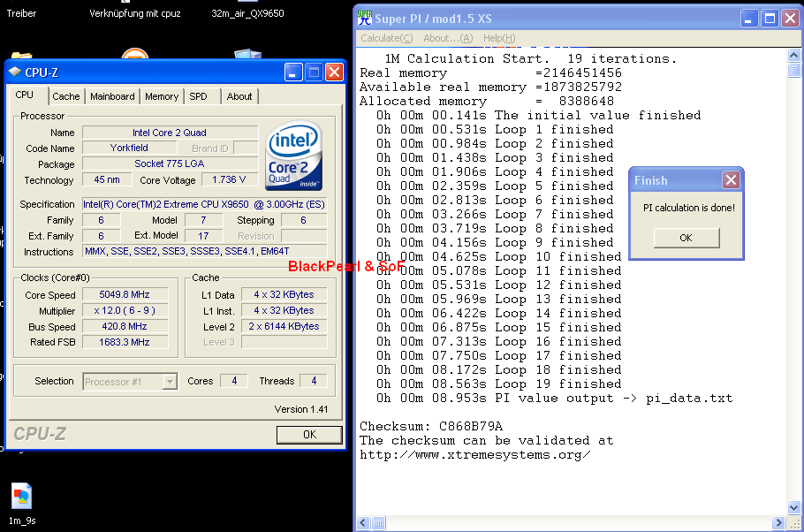This screenshot has width=804, height=532.
Task: Open the Help(H) menu in Super PI
Action: pyautogui.click(x=499, y=38)
